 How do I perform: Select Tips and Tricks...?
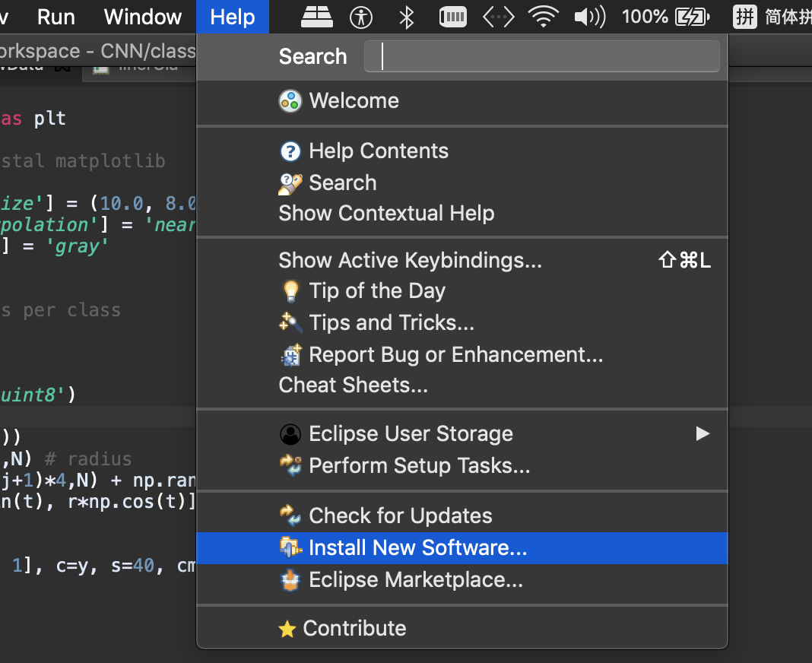pyautogui.click(x=462, y=322)
